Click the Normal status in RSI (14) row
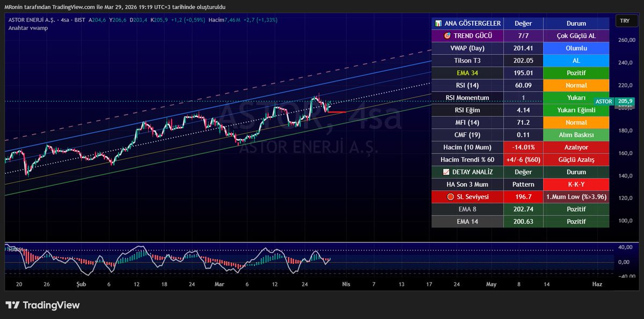The height and width of the screenshot is (319, 644). point(576,85)
